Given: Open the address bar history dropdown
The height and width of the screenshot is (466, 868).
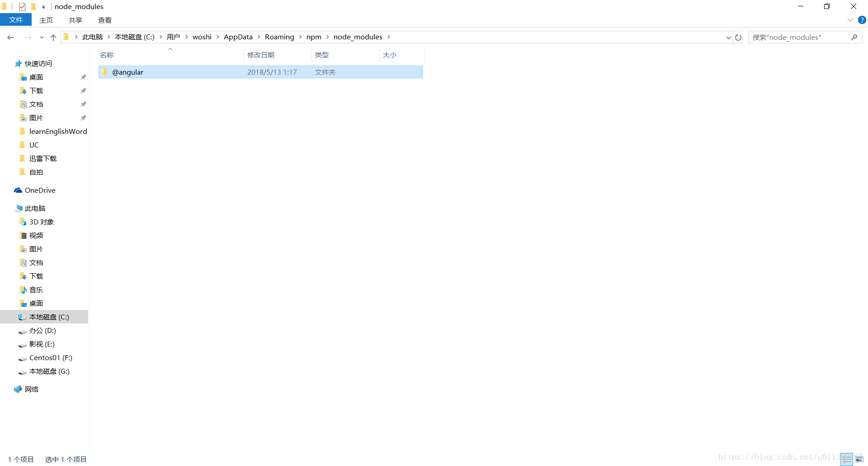Looking at the screenshot, I should [x=728, y=38].
